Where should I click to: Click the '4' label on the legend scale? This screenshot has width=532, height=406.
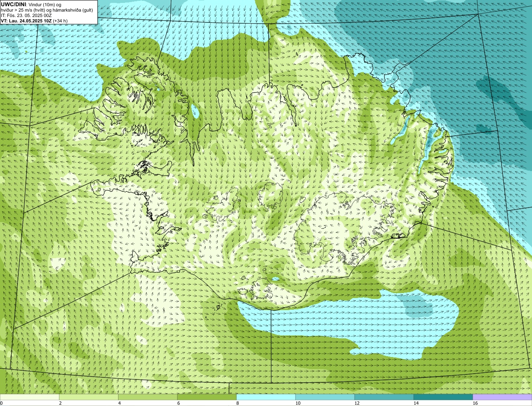[x=120, y=403]
